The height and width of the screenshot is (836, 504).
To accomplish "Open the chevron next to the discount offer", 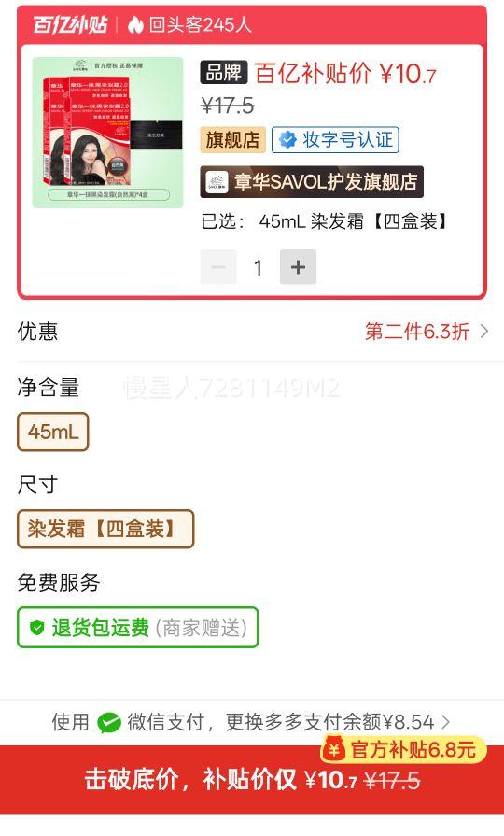I will point(483,332).
